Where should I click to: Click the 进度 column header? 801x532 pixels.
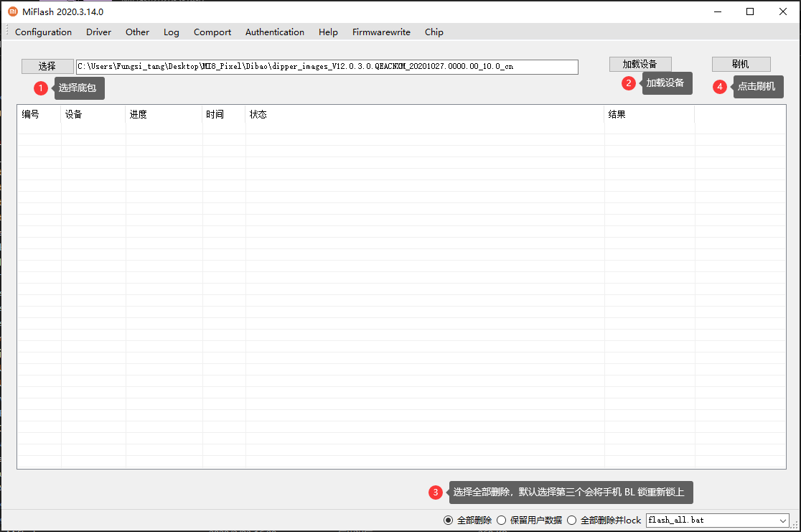coord(164,114)
